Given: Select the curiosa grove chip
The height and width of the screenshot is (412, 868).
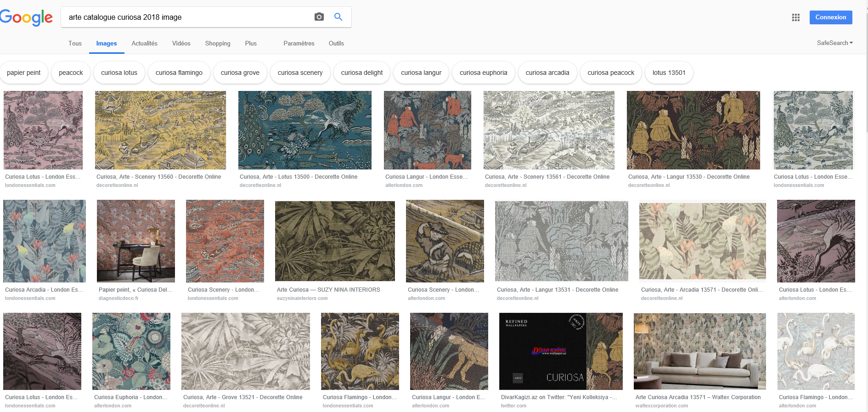Looking at the screenshot, I should coord(240,73).
